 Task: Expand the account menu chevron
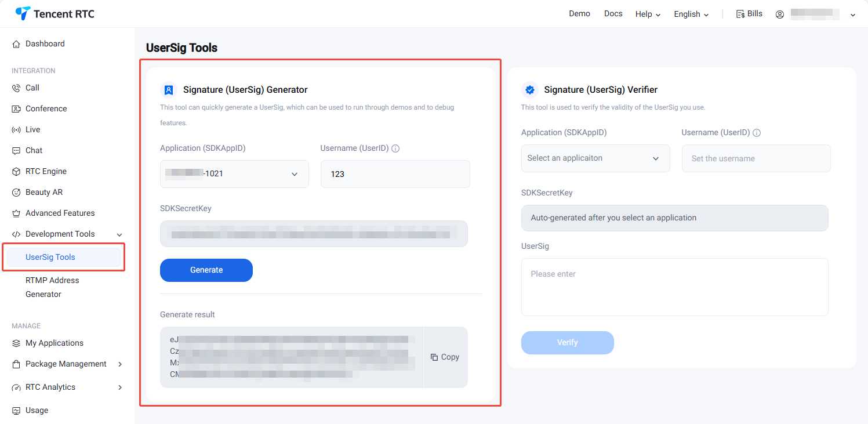[x=853, y=15]
